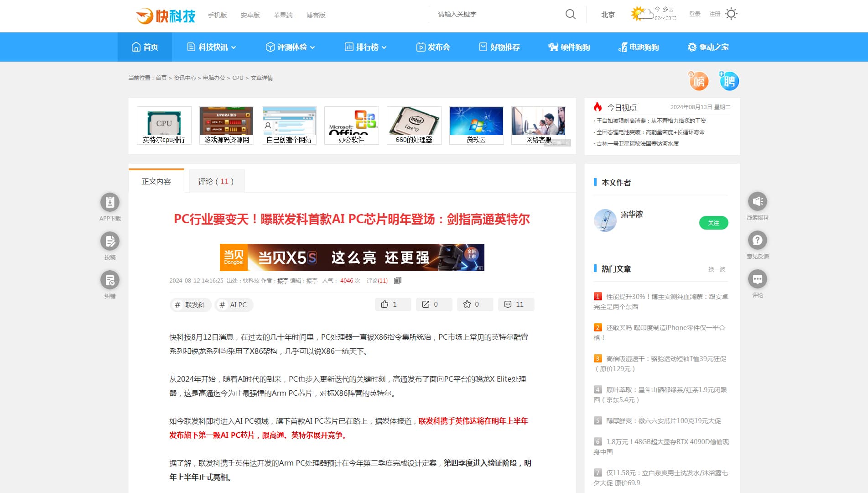Click the reading mode icon after 评论(11)

coord(398,281)
